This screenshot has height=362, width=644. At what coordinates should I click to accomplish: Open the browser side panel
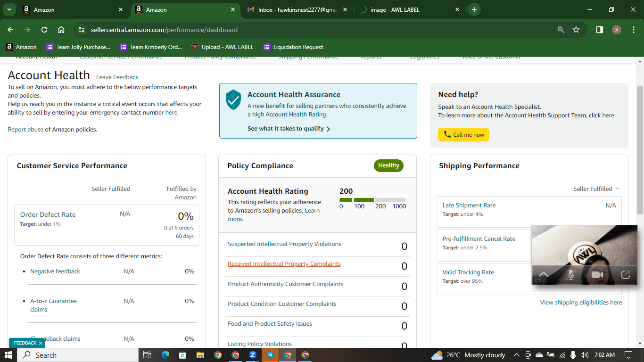600,30
